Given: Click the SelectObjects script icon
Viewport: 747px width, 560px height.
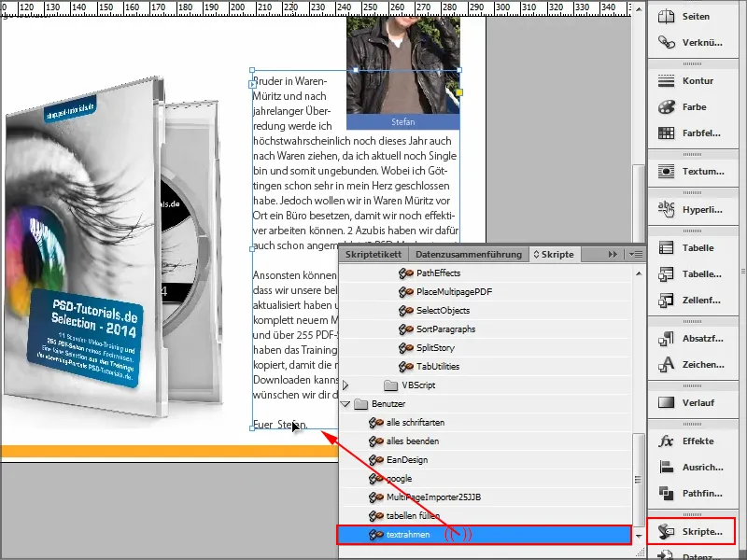Looking at the screenshot, I should click(406, 311).
